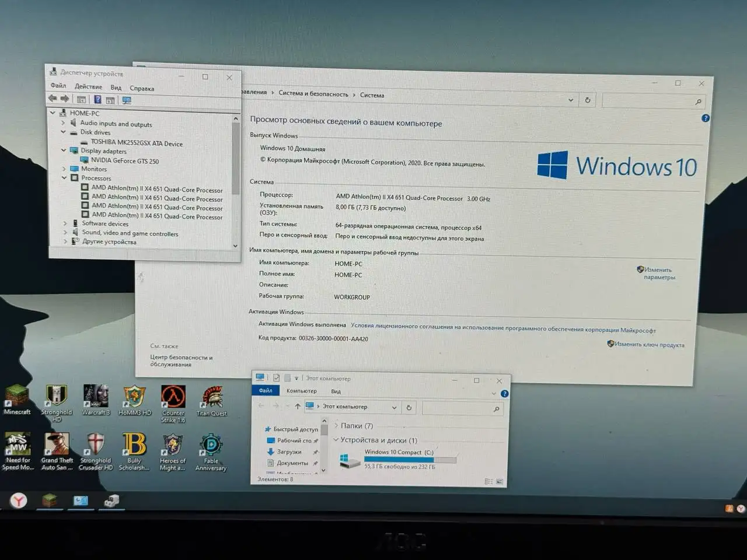Switch to the Вид tab in File Explorer
Viewport: 747px width, 560px height.
336,391
